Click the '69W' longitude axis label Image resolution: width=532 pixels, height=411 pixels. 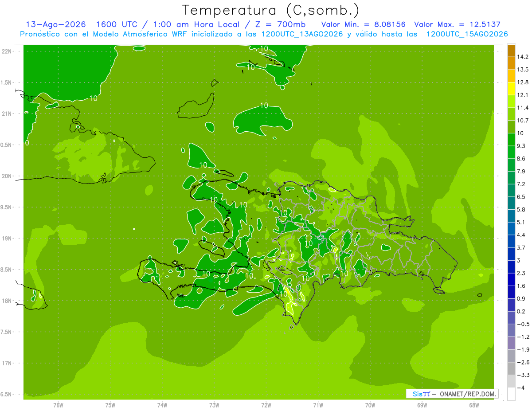pos(422,405)
